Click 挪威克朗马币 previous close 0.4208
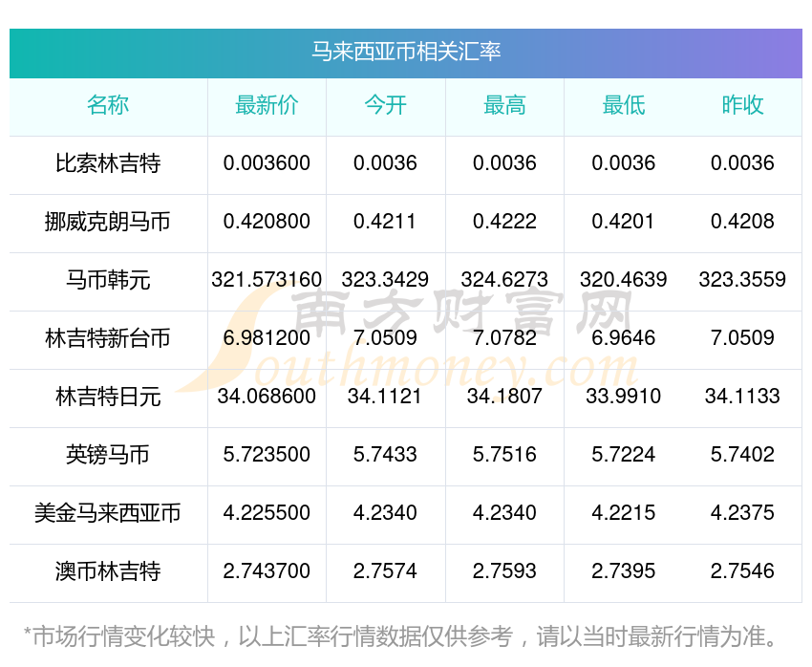The width and height of the screenshot is (812, 667). pyautogui.click(x=742, y=222)
